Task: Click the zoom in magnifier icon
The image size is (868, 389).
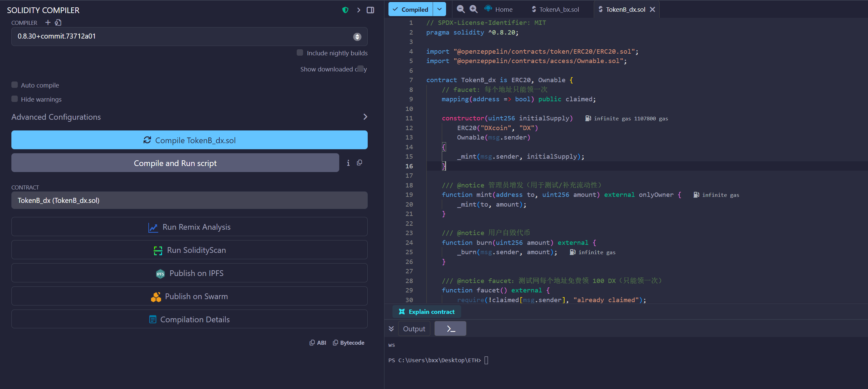Action: 474,9
